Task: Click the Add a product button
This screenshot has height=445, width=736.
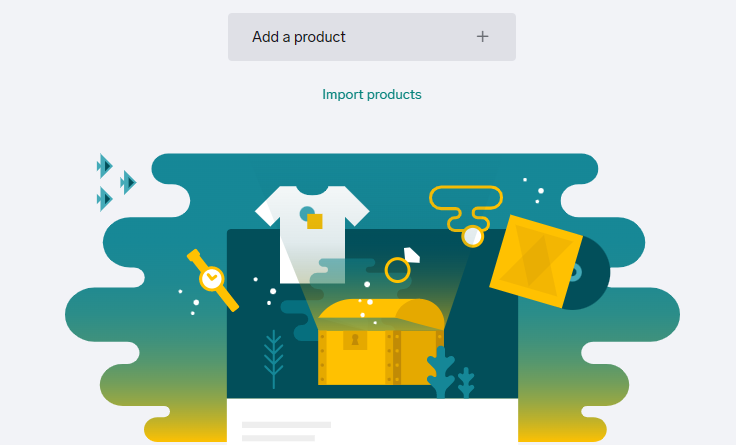Action: click(371, 37)
